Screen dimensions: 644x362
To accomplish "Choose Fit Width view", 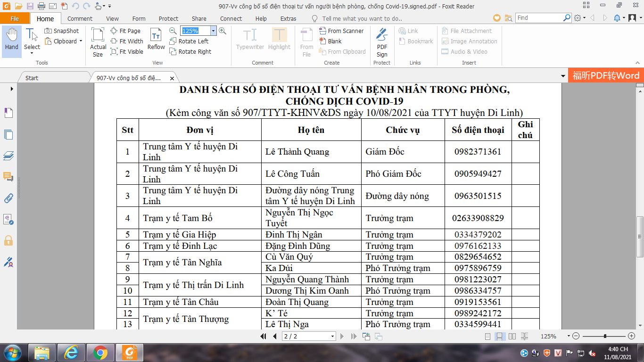I will click(x=127, y=41).
